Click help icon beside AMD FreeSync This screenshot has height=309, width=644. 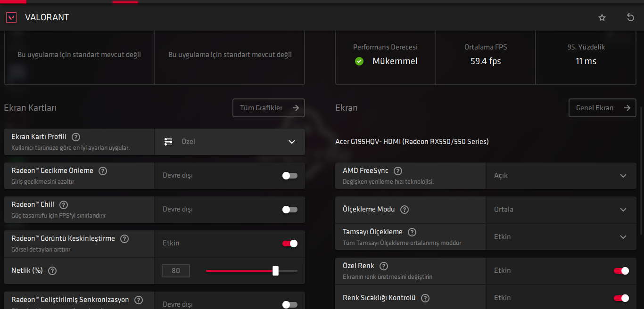pos(398,171)
